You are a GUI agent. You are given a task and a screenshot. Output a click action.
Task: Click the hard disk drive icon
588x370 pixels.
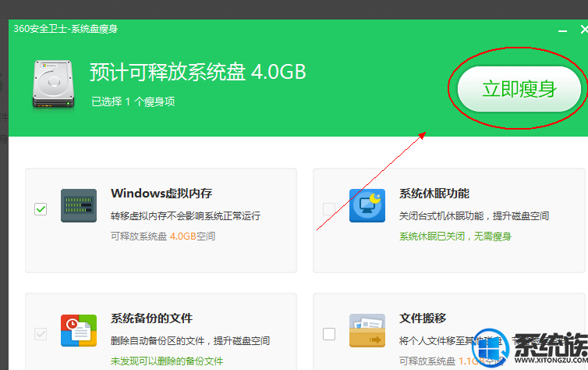tap(53, 84)
